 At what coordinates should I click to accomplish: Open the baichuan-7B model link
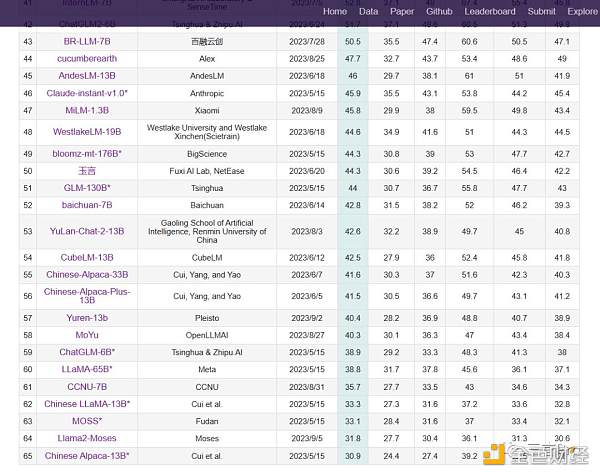(87, 205)
